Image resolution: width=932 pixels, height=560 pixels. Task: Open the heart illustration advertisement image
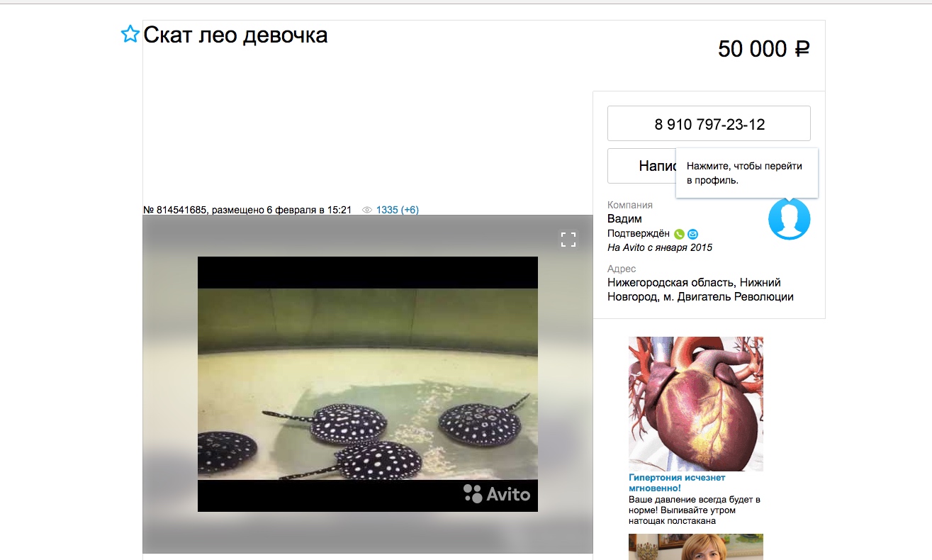pyautogui.click(x=695, y=403)
